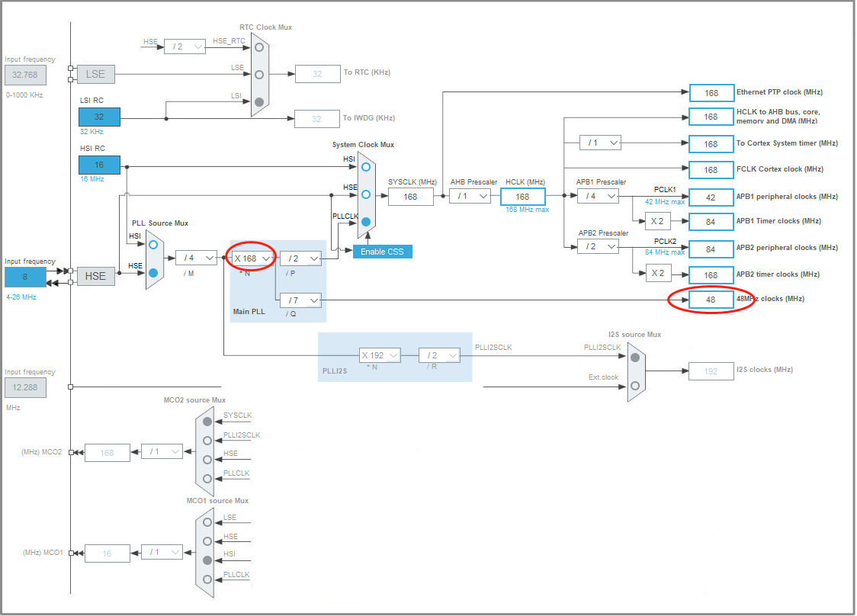Image resolution: width=857 pixels, height=616 pixels.
Task: Click the HSE input frequency field
Action: [25, 277]
